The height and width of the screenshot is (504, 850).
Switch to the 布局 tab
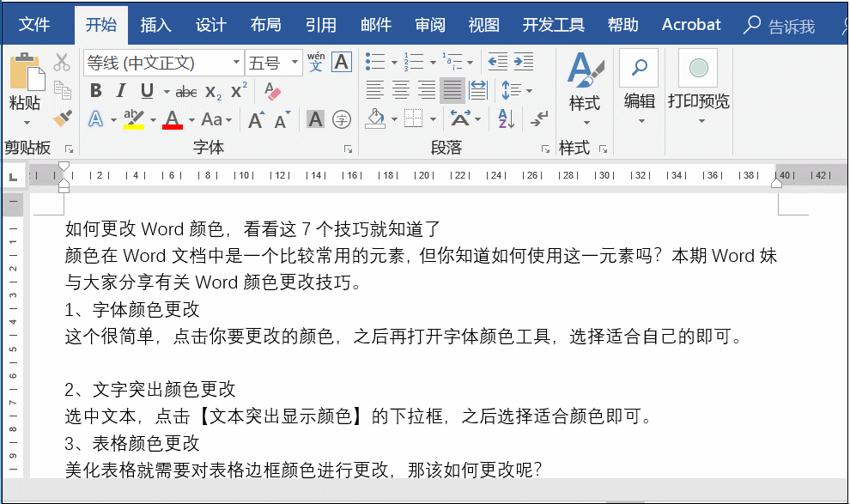265,25
